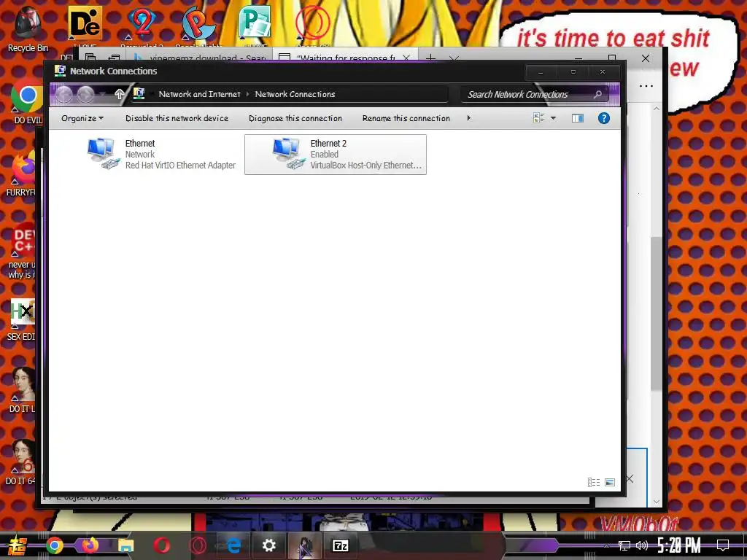Click the Network and Internet breadcrumb
Image resolution: width=747 pixels, height=560 pixels.
200,94
